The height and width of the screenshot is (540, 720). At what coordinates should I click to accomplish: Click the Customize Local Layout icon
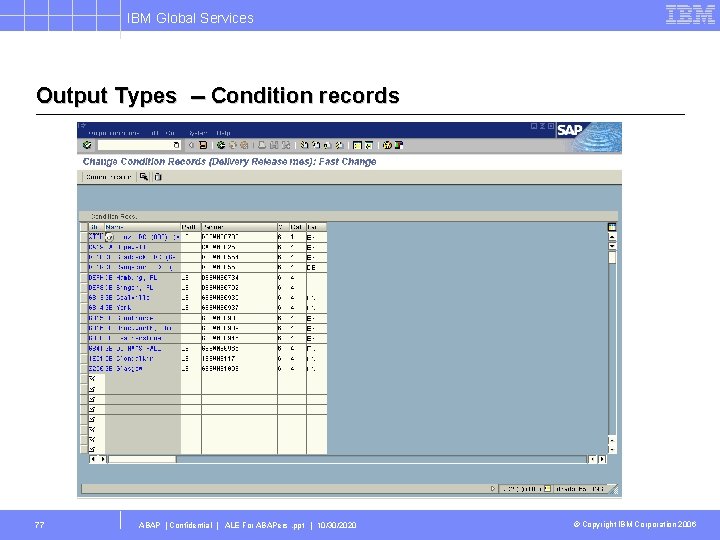point(399,145)
